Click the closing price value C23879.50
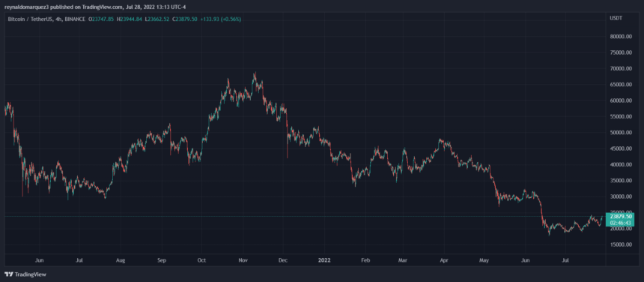This screenshot has width=644, height=282. [x=184, y=19]
